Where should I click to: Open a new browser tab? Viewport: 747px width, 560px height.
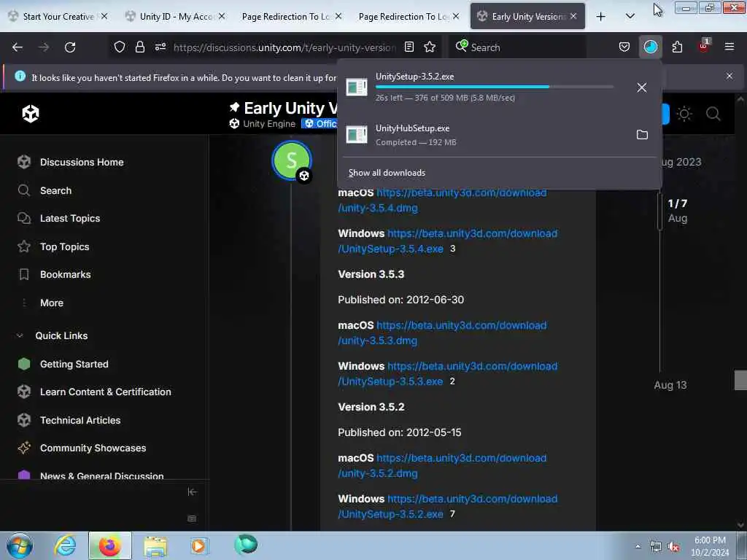pyautogui.click(x=601, y=17)
